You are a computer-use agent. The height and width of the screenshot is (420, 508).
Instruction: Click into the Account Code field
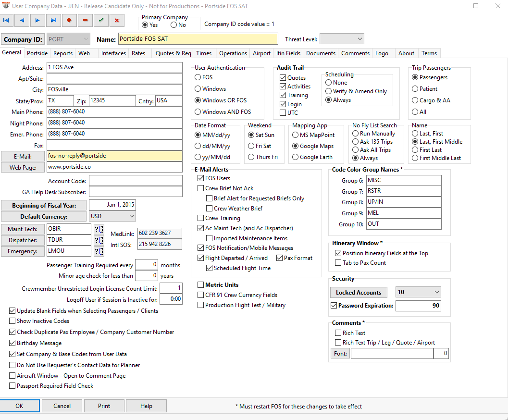point(136,181)
